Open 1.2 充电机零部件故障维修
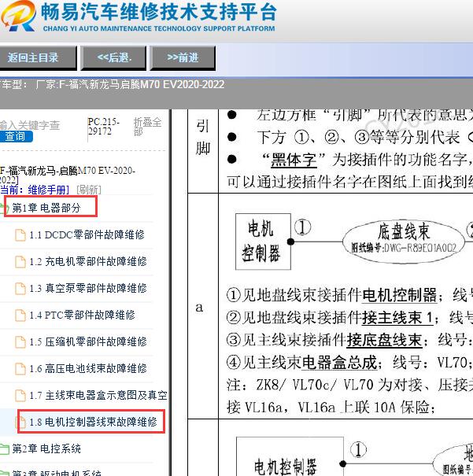The height and width of the screenshot is (476, 473). [87, 262]
